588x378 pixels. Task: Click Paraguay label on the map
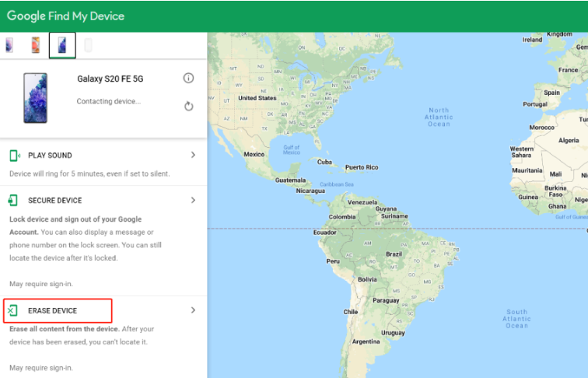coord(386,300)
